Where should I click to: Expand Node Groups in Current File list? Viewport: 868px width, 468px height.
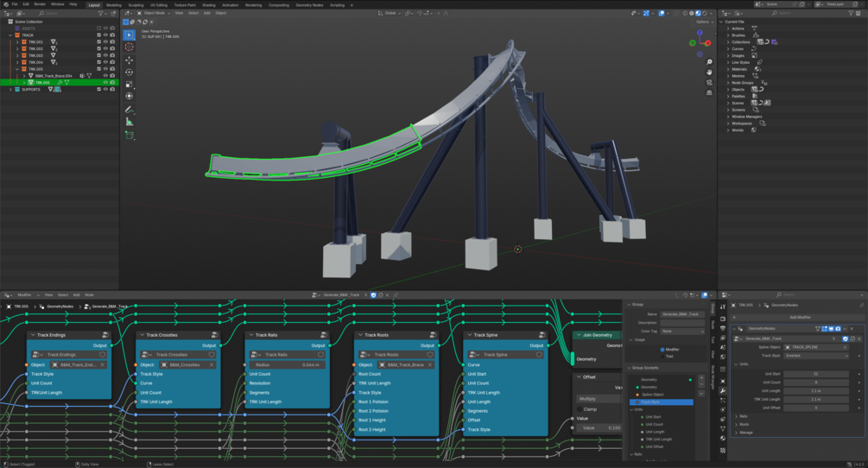click(x=728, y=83)
